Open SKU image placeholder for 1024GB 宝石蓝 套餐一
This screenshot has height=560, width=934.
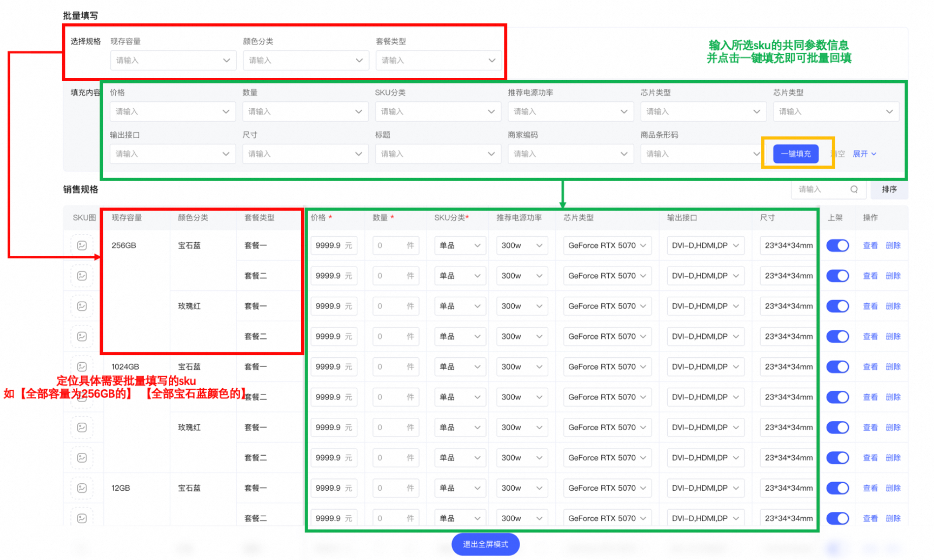pos(82,367)
